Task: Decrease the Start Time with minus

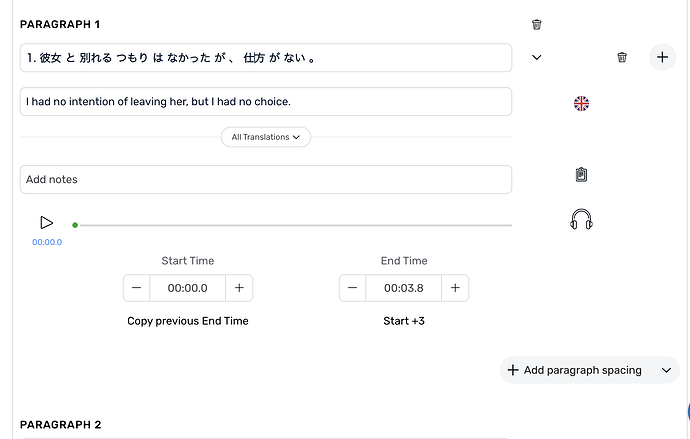Action: click(136, 288)
